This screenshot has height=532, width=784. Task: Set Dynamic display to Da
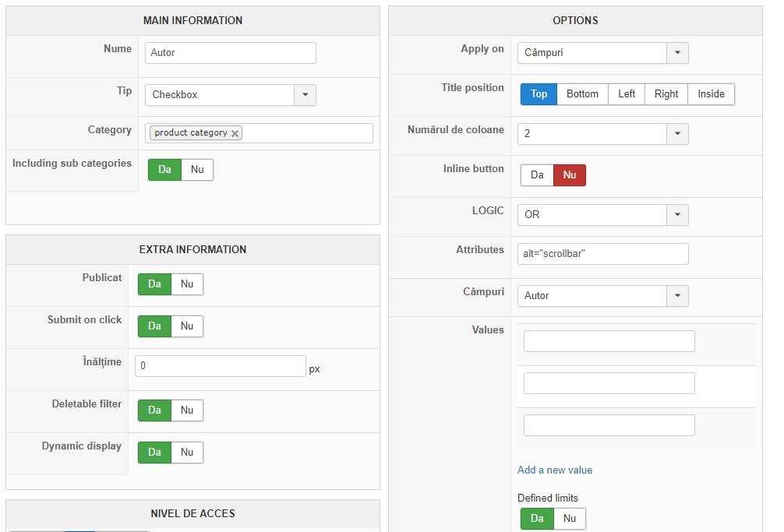click(x=154, y=453)
